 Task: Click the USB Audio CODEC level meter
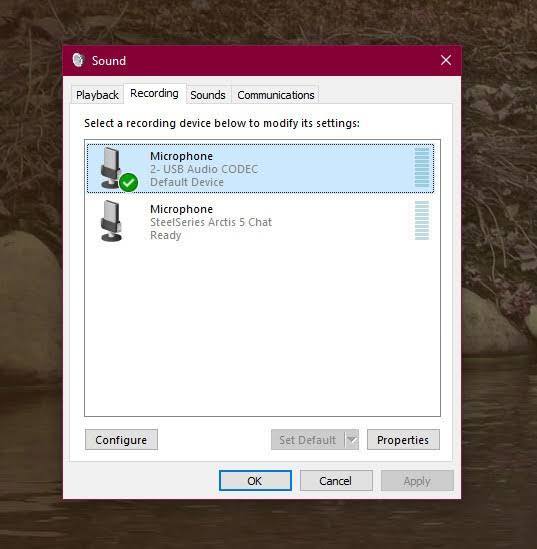click(x=421, y=168)
